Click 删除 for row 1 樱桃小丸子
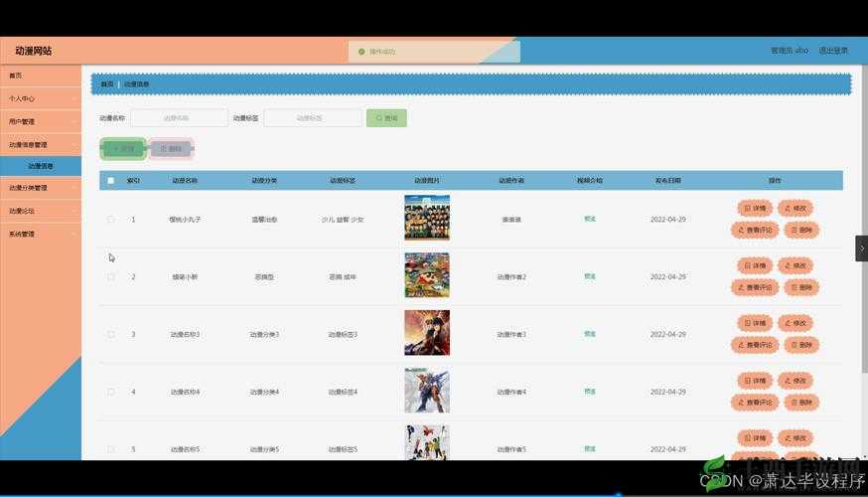868x497 pixels. 801,230
